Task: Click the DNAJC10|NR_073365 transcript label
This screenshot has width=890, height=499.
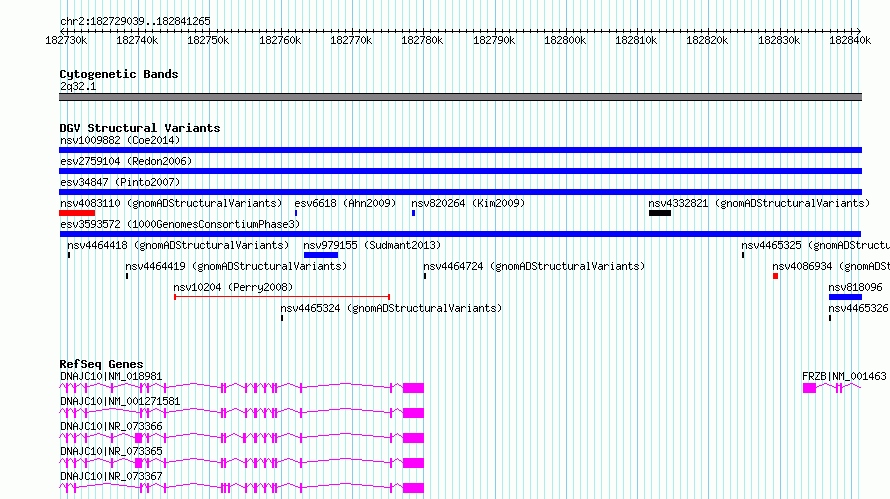Action: pyautogui.click(x=111, y=451)
